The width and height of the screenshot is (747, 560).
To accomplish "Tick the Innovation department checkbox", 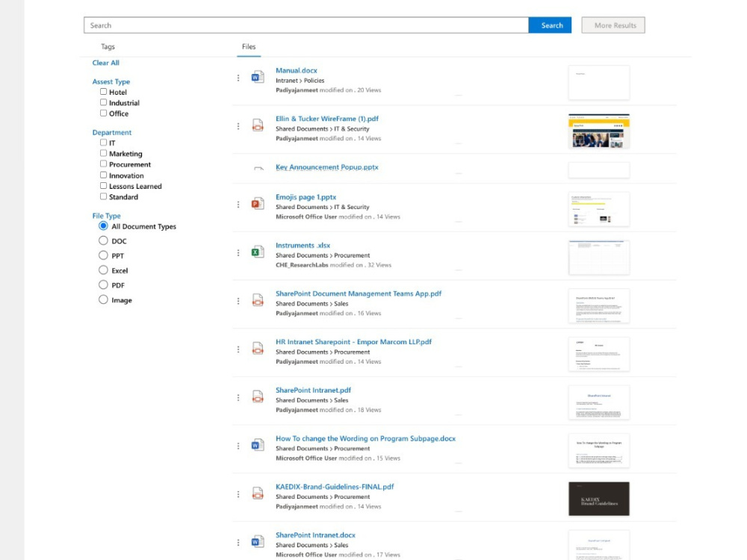I will pyautogui.click(x=103, y=175).
